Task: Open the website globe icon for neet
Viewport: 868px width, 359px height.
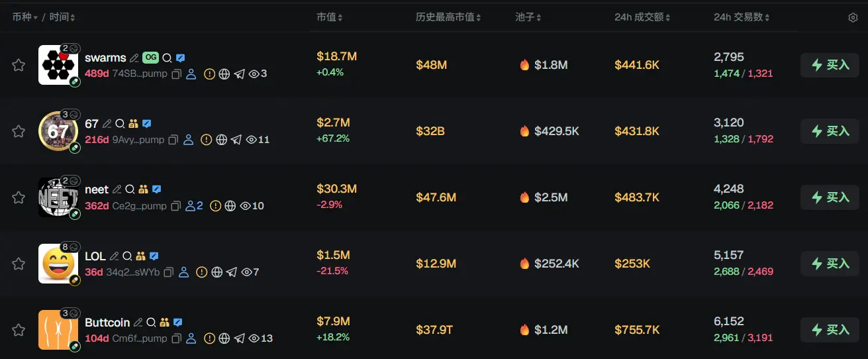Action: point(230,206)
